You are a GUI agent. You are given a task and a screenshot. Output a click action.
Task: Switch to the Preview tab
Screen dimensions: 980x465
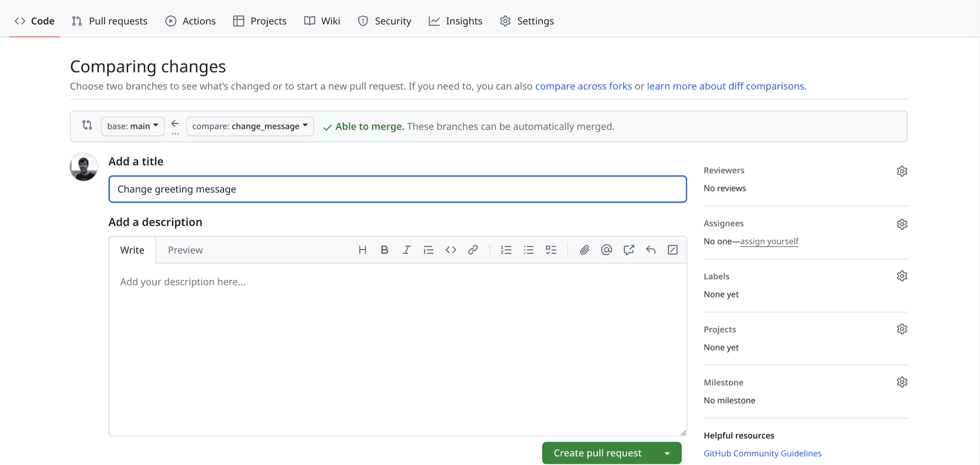(185, 250)
